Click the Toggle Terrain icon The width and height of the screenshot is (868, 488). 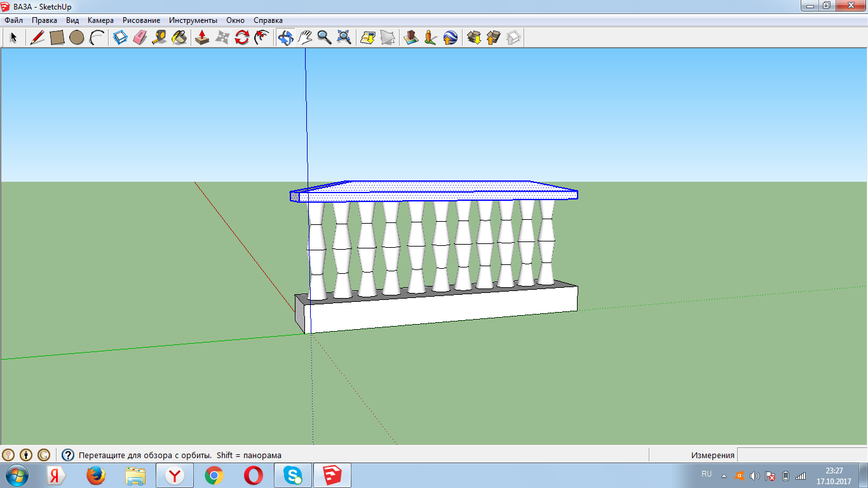388,38
